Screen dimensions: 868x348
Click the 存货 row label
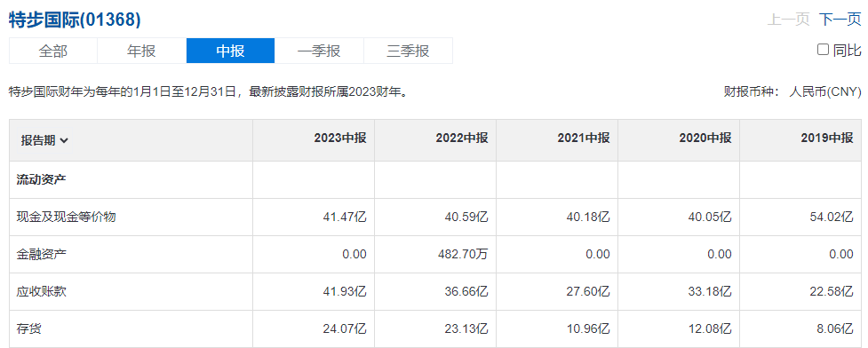pyautogui.click(x=28, y=328)
